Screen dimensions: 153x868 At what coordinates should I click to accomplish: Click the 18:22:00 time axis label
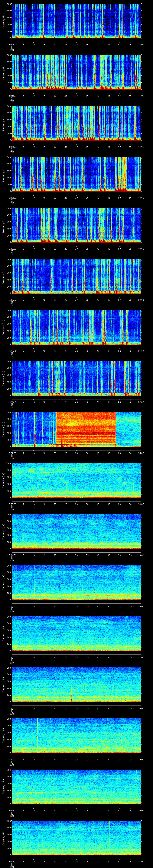12,453
